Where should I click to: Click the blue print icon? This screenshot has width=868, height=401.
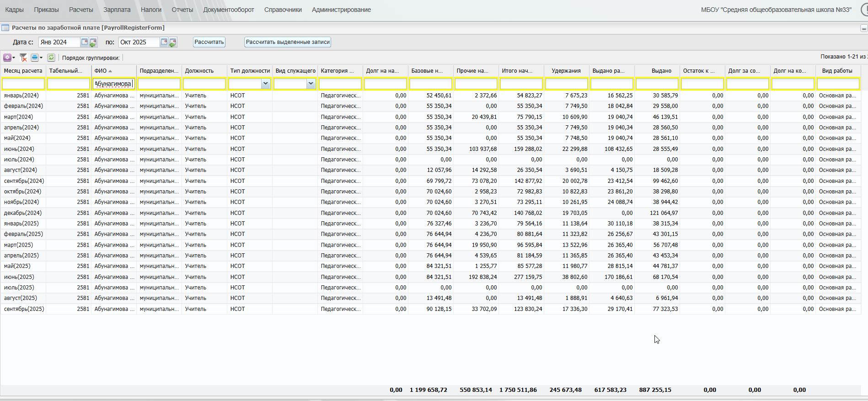point(34,58)
